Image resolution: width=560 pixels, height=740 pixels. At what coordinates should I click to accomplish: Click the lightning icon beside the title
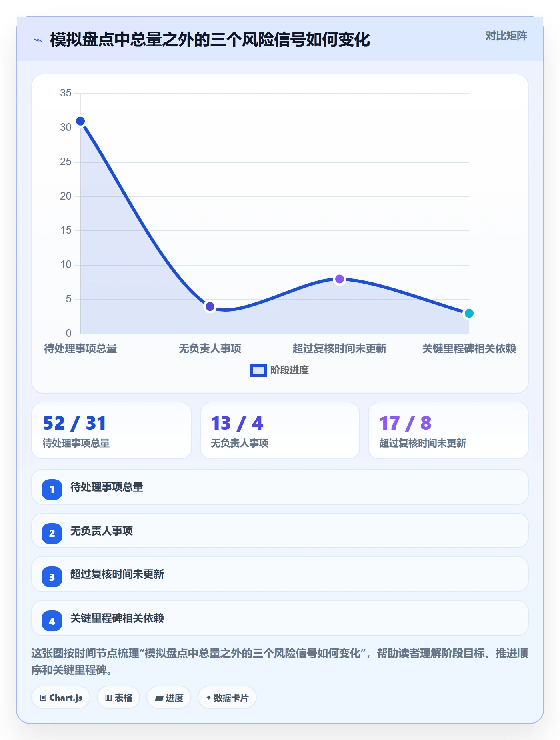pyautogui.click(x=38, y=40)
